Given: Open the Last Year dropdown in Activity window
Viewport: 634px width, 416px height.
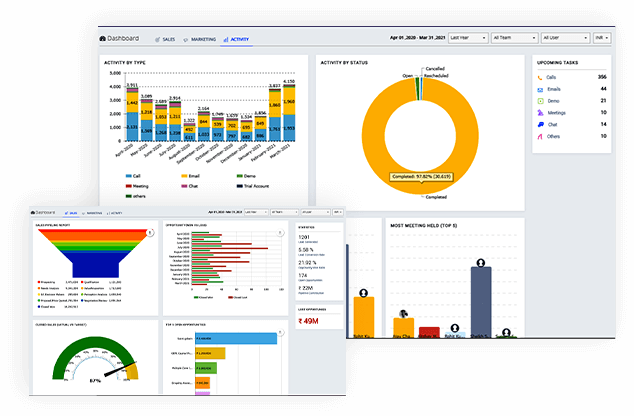Looking at the screenshot, I should click(x=468, y=38).
